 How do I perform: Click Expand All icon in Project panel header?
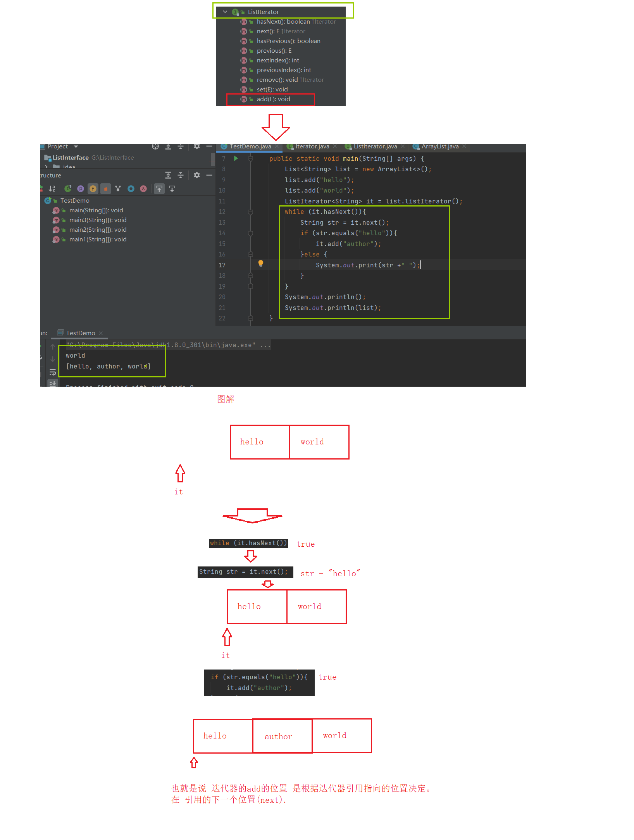pyautogui.click(x=168, y=146)
